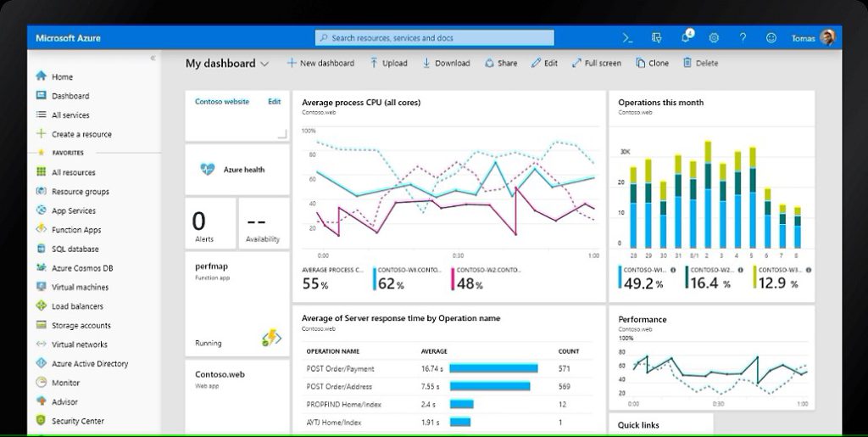The width and height of the screenshot is (868, 437).
Task: Open Cloud Shell from the top bar
Action: (x=627, y=37)
